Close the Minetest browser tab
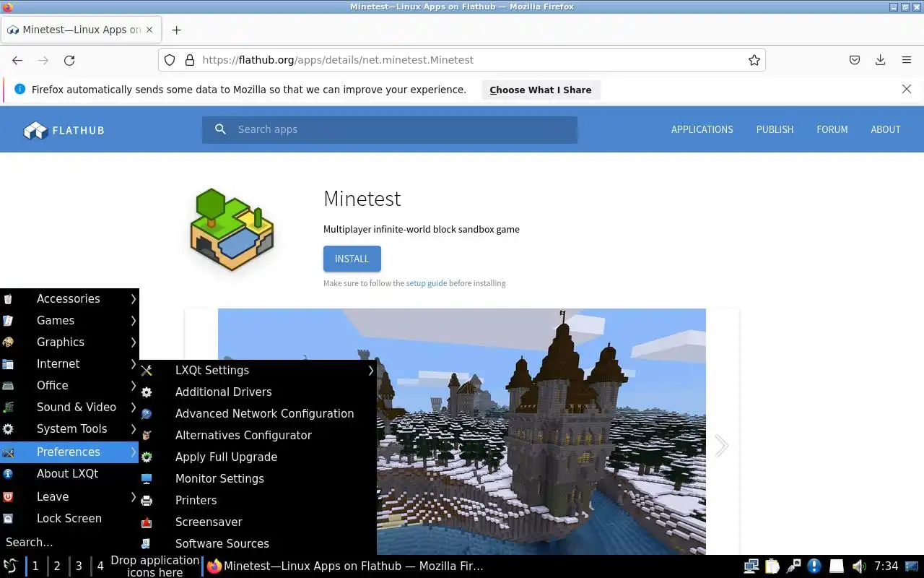This screenshot has width=924, height=578. pos(149,30)
